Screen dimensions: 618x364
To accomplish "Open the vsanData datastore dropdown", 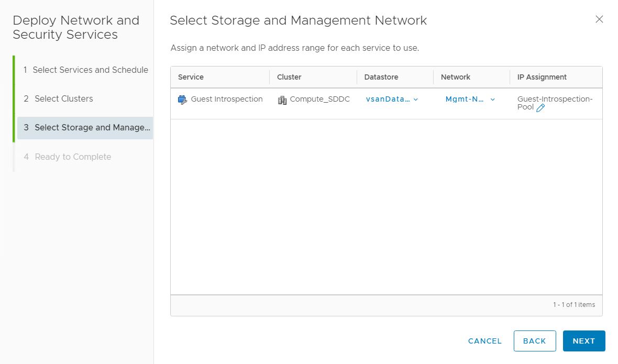I will coord(392,99).
